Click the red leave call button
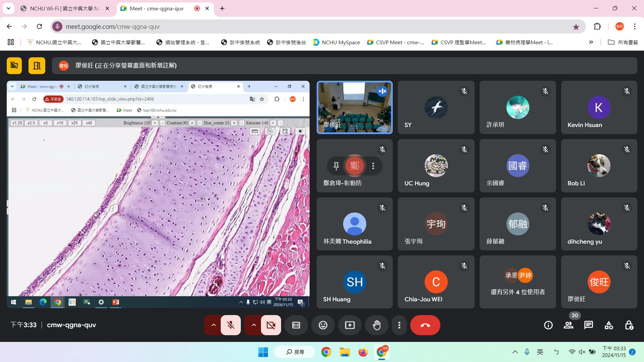The image size is (644, 362). tap(425, 325)
